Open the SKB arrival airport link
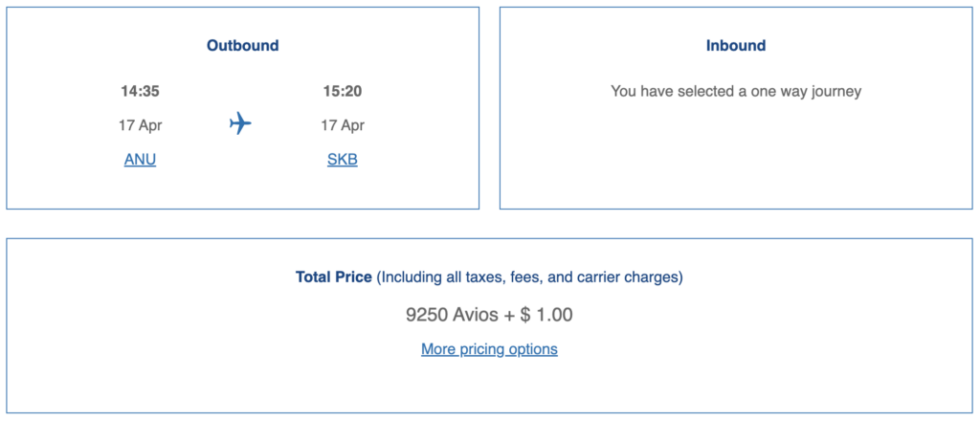Viewport: 980px width, 421px height. 343,160
